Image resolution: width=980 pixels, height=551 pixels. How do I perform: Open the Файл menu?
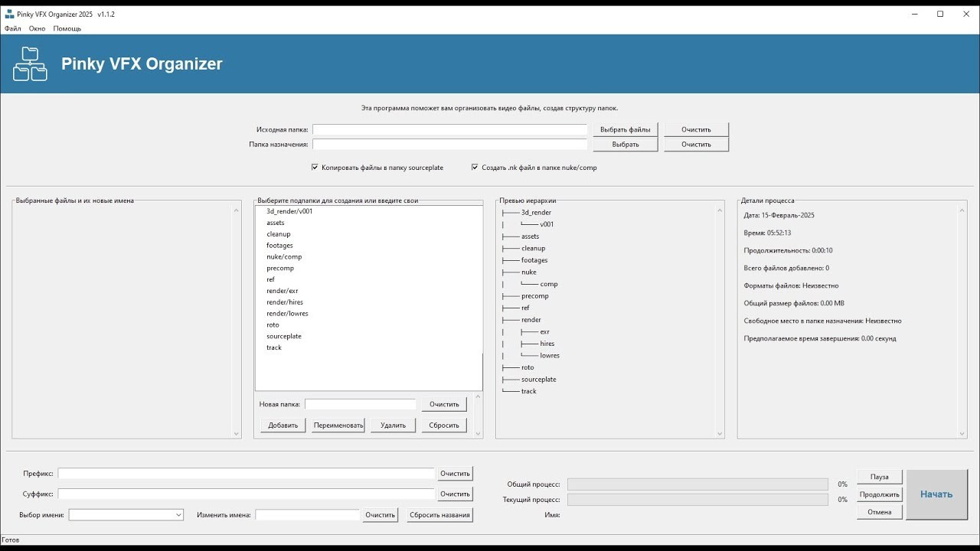pos(13,28)
